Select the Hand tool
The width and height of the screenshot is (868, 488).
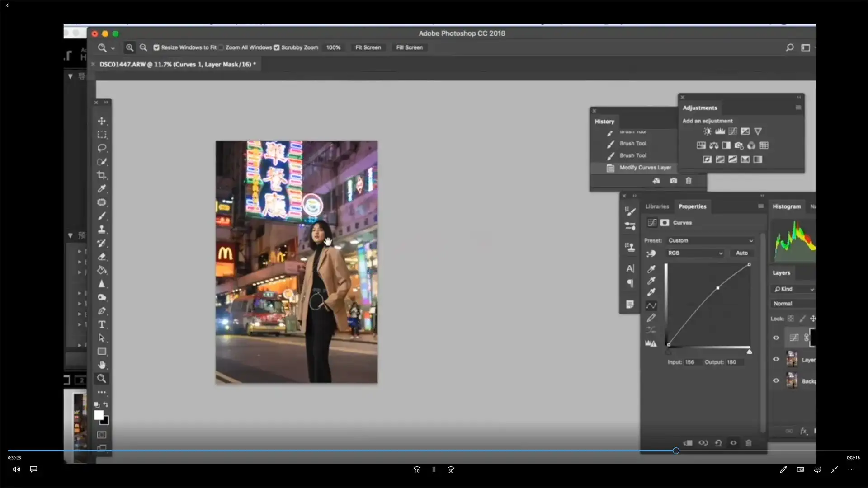point(102,365)
